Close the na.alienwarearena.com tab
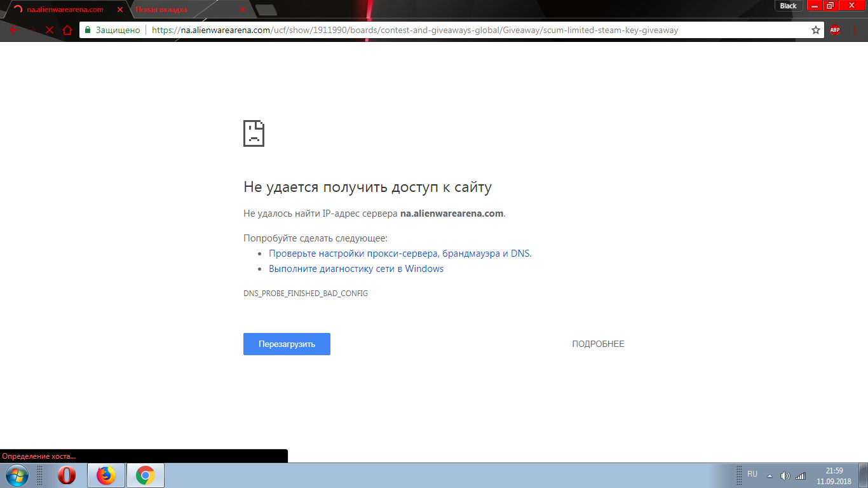The height and width of the screenshot is (488, 868). 120,10
